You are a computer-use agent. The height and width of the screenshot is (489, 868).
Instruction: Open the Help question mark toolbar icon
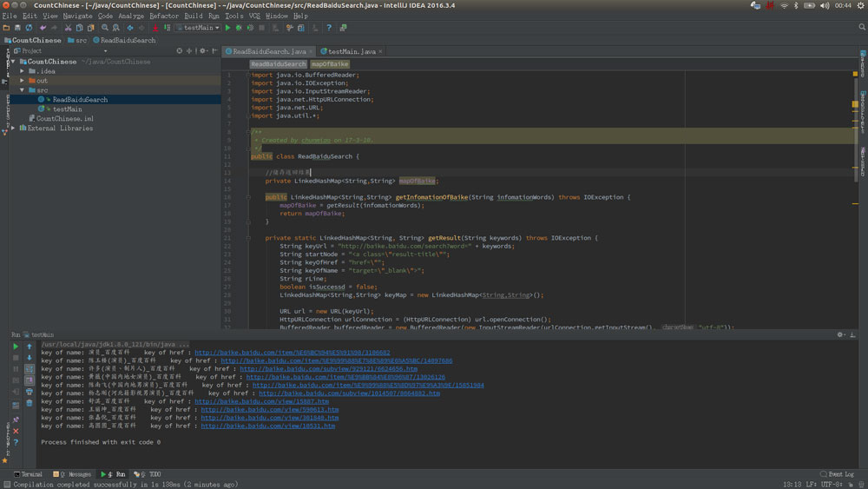pos(329,28)
